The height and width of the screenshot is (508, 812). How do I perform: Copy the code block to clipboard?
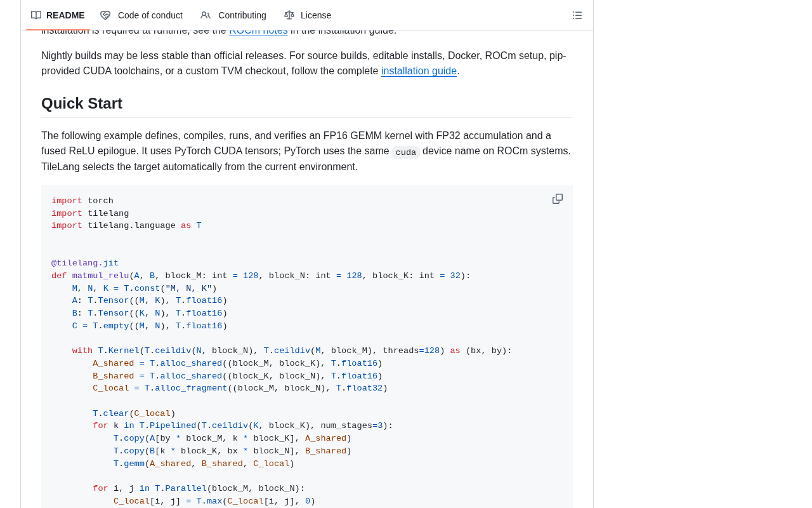(558, 199)
